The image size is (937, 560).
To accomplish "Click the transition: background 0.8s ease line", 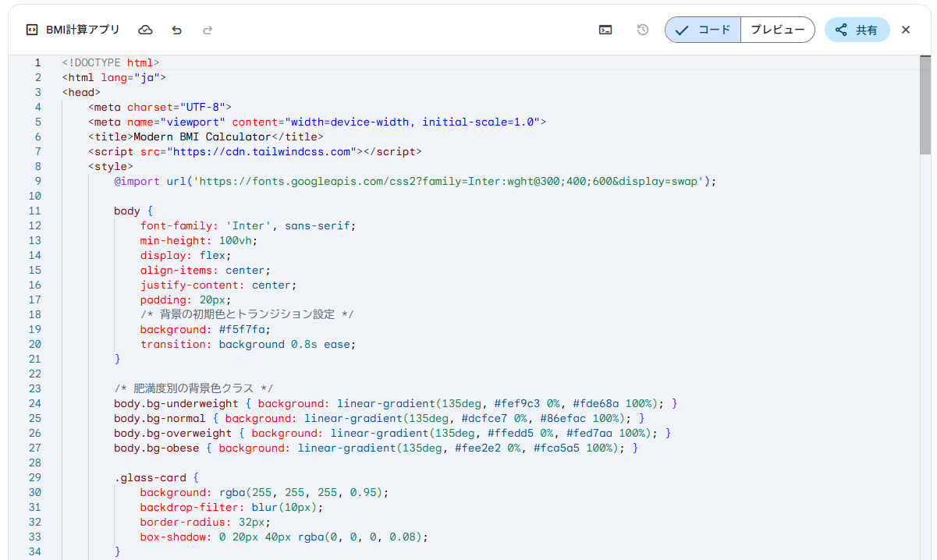I will tap(248, 344).
